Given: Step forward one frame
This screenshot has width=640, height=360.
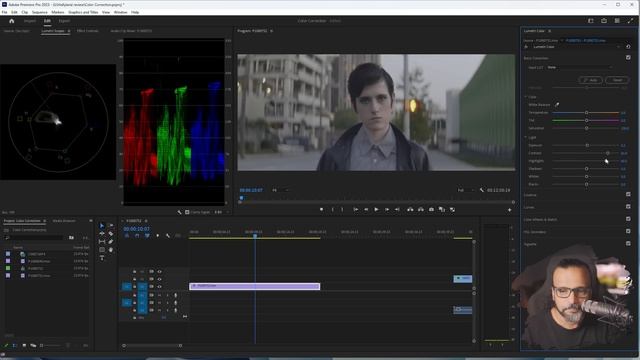Looking at the screenshot, I should pyautogui.click(x=387, y=209).
